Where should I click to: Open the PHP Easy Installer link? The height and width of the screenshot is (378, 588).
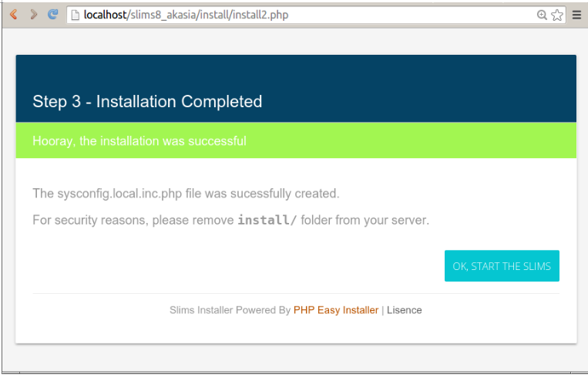[x=336, y=310]
